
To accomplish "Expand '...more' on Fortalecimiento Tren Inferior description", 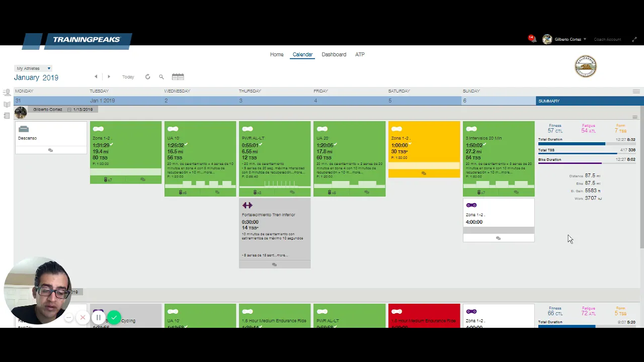I will (282, 255).
